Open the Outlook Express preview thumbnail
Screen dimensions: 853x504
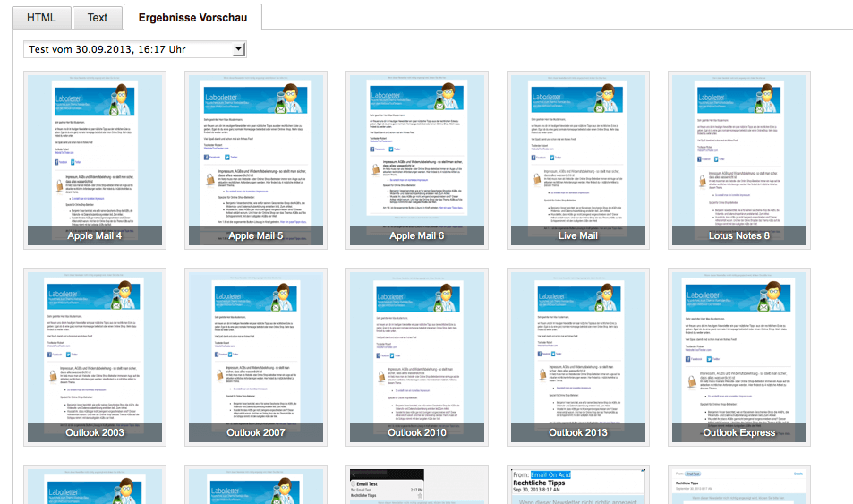click(x=738, y=357)
